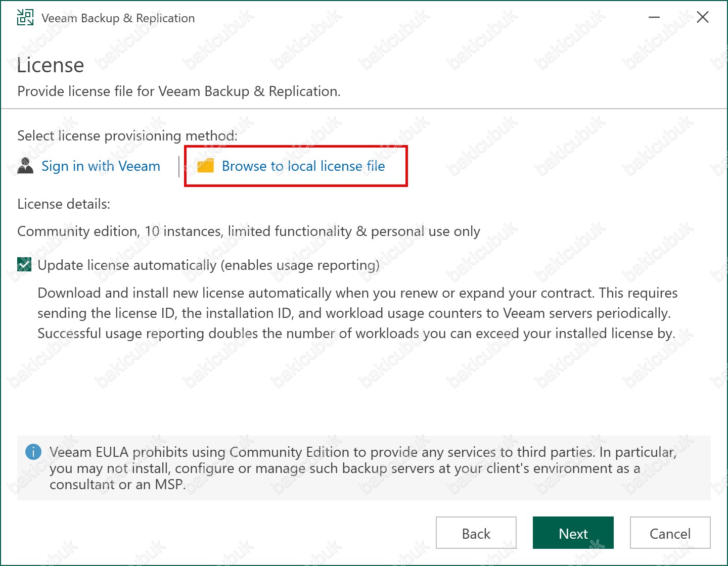
Task: Click 'Select license provisioning method:' label
Action: (x=127, y=136)
